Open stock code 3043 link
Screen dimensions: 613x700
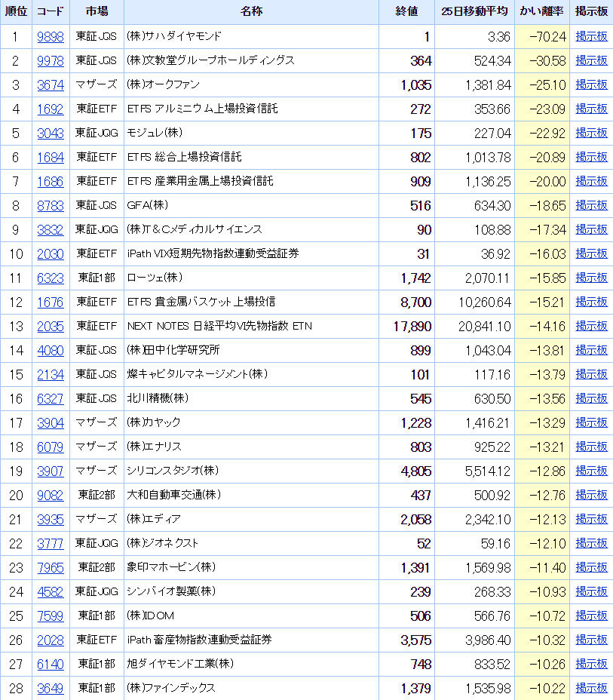(51, 133)
